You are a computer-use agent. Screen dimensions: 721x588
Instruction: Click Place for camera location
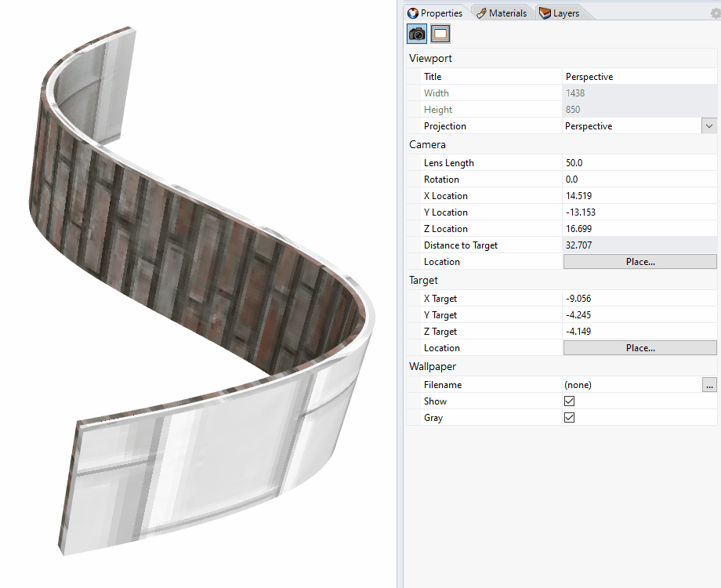coord(639,261)
